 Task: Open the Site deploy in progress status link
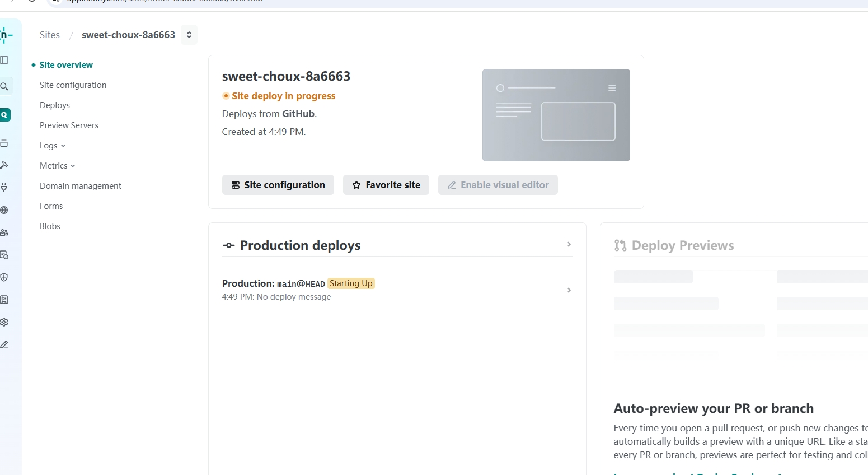tap(279, 96)
